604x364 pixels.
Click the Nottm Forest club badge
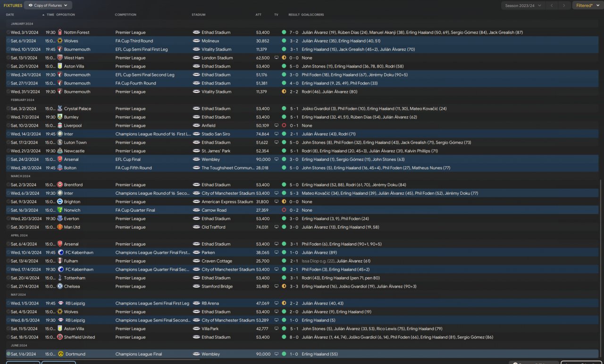click(60, 33)
